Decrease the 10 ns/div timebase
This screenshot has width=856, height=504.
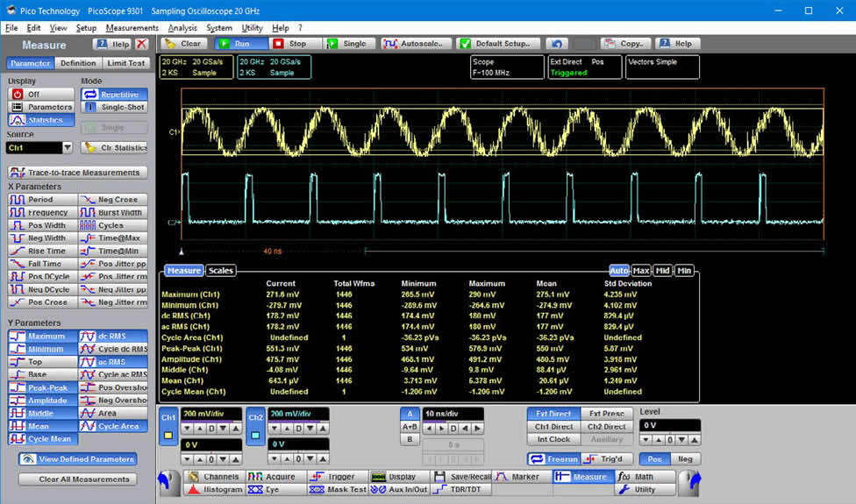pyautogui.click(x=430, y=429)
